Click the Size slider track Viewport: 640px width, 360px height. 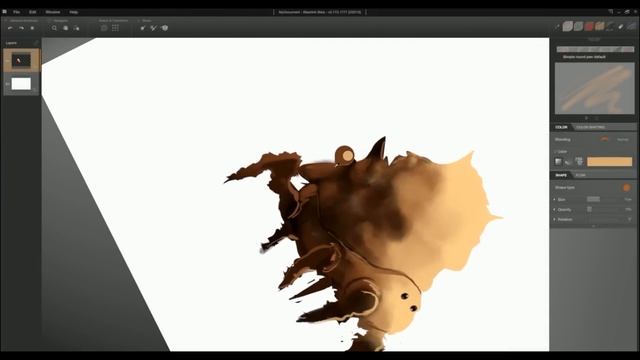point(604,199)
